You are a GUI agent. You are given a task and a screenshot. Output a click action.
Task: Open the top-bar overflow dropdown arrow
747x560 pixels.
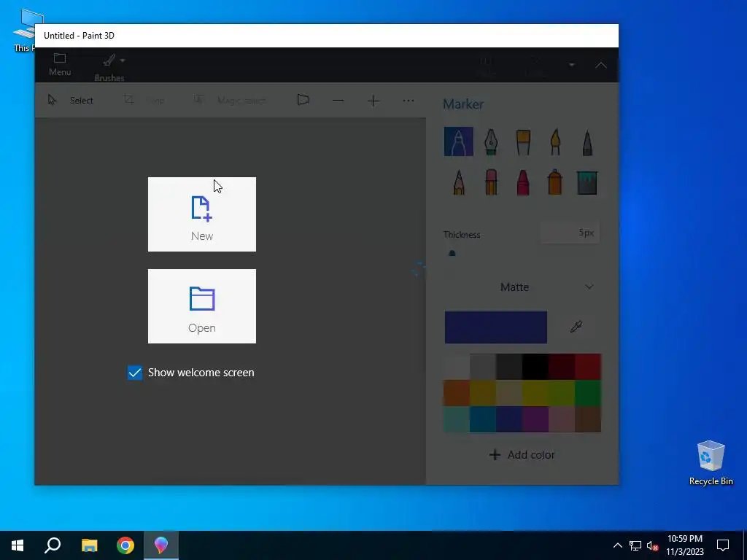coord(572,65)
